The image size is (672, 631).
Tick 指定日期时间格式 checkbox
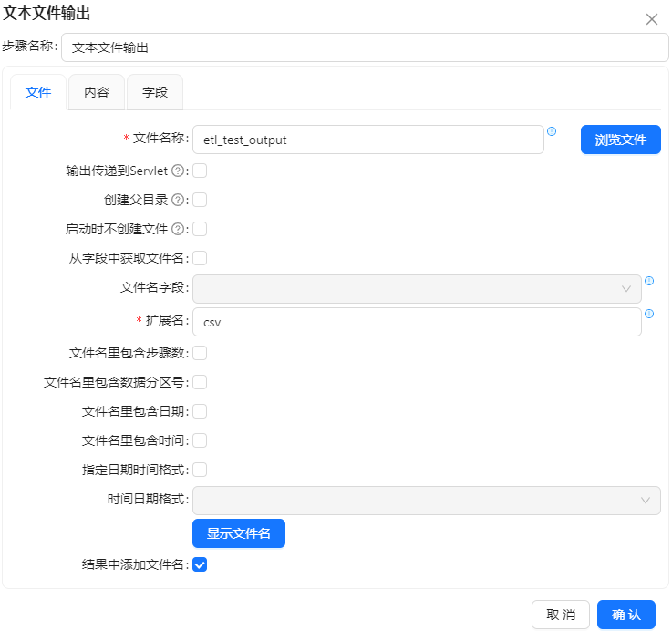(x=200, y=470)
